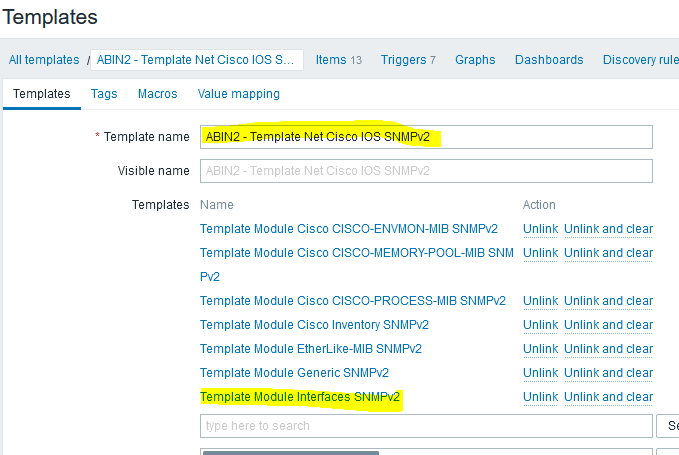Switch to the Value mapping tab
Screen dimensions: 679x455
click(239, 94)
